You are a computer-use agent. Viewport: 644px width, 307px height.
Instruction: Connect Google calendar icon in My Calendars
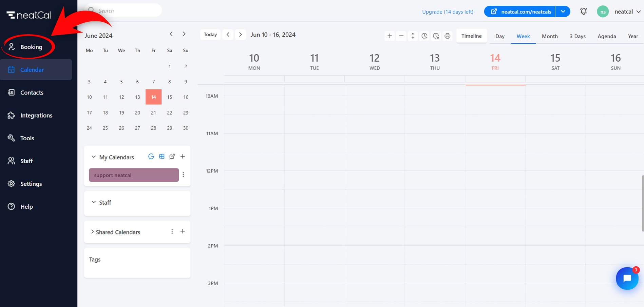(x=151, y=156)
